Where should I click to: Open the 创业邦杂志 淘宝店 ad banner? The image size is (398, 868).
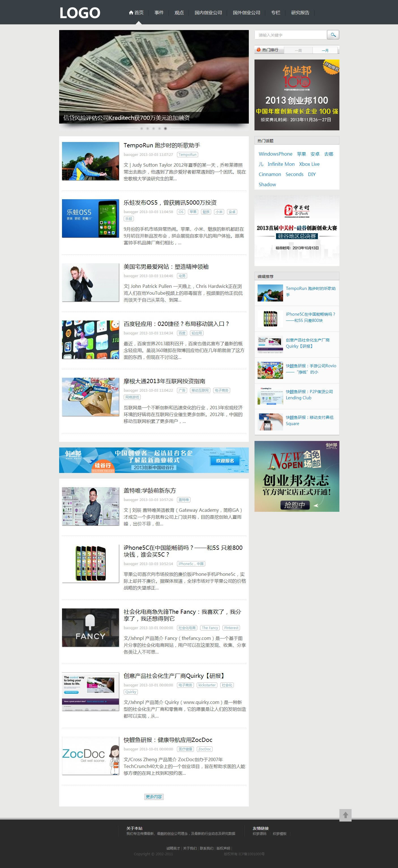click(x=297, y=476)
